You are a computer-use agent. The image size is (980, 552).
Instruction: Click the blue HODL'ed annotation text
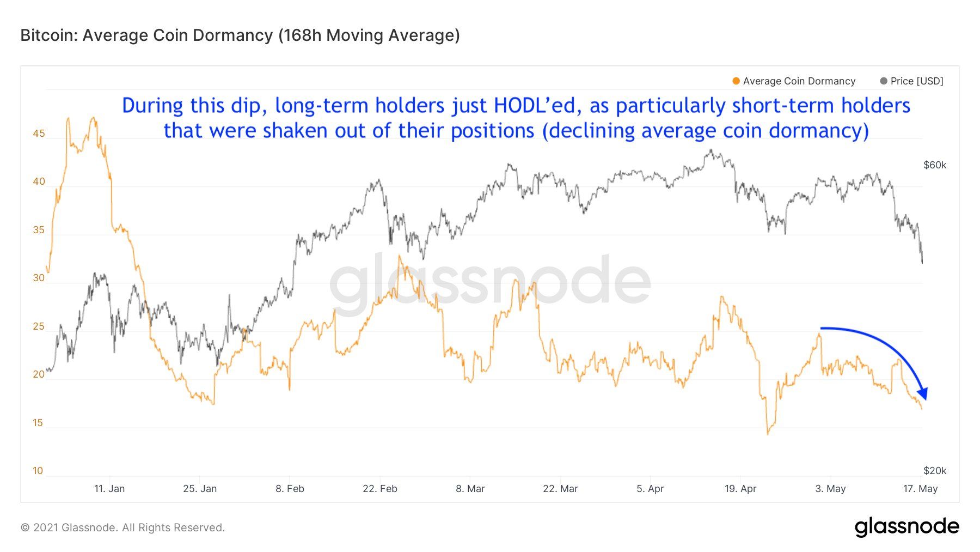pos(516,118)
